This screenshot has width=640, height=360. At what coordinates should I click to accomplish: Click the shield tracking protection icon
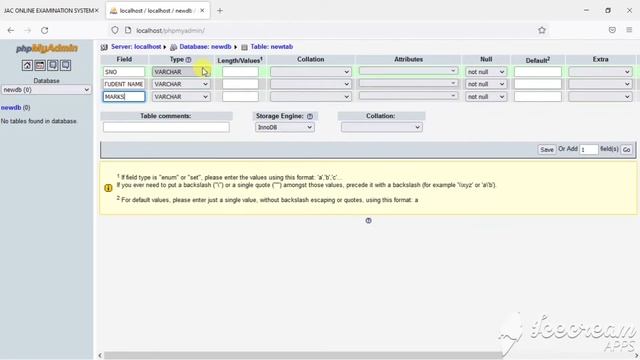[115, 30]
